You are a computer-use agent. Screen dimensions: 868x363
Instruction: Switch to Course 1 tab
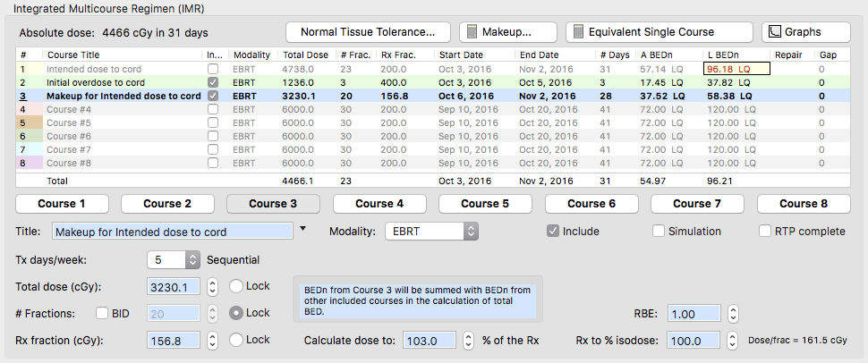59,204
